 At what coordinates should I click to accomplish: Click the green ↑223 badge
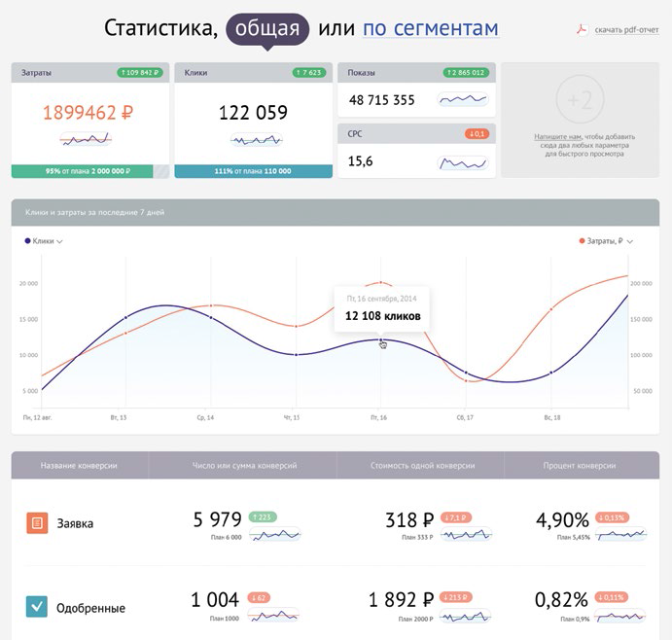point(263,517)
